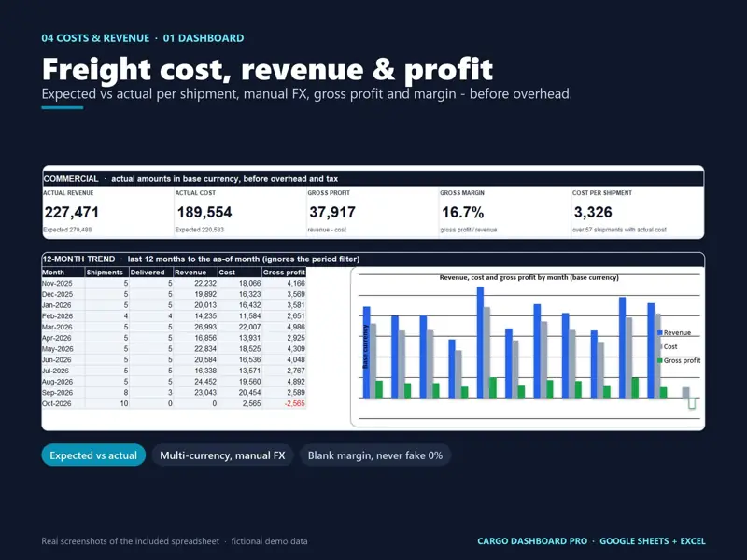Select the Aug-2026 month cell
Viewport: 747px width, 560px height.
coord(63,382)
